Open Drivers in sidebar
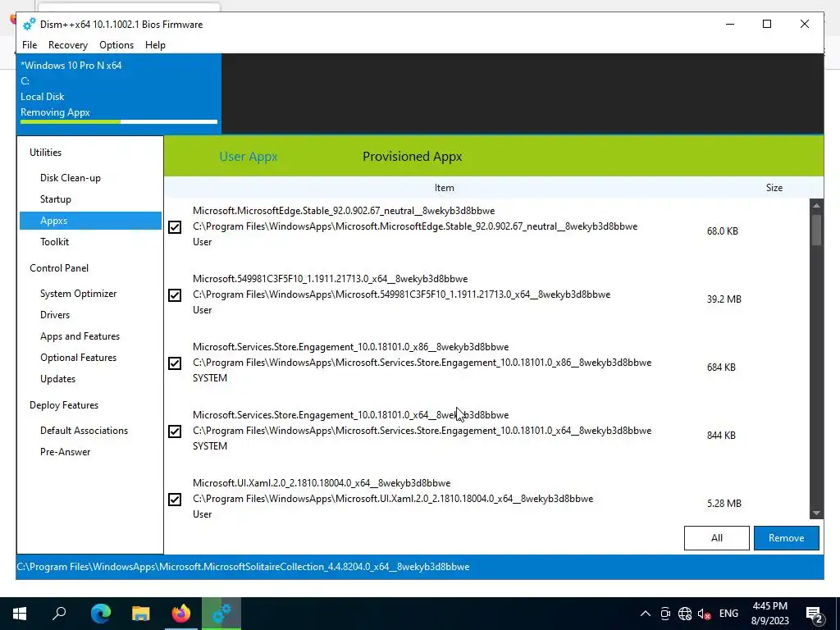 (x=55, y=315)
